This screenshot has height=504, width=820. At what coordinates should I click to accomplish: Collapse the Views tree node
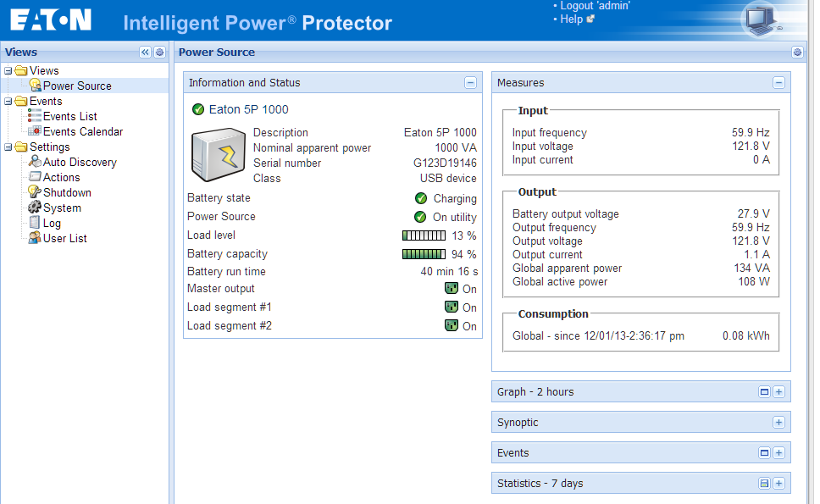click(x=8, y=70)
